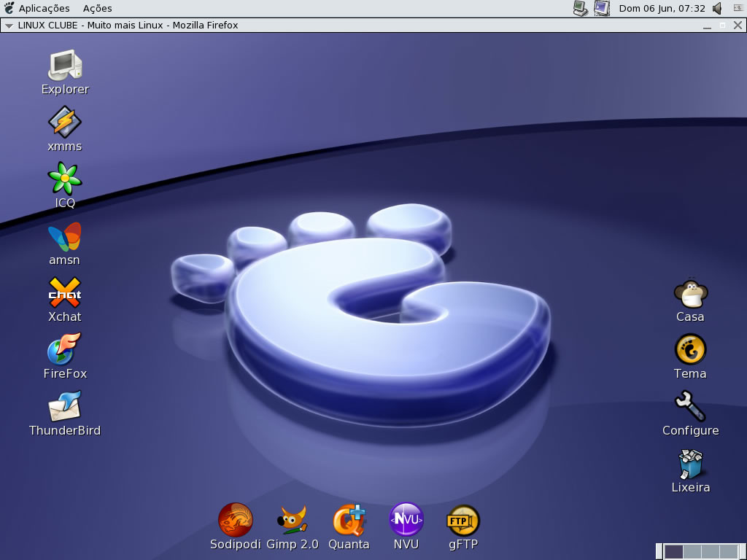Select the ICQ flower icon

pos(65,179)
